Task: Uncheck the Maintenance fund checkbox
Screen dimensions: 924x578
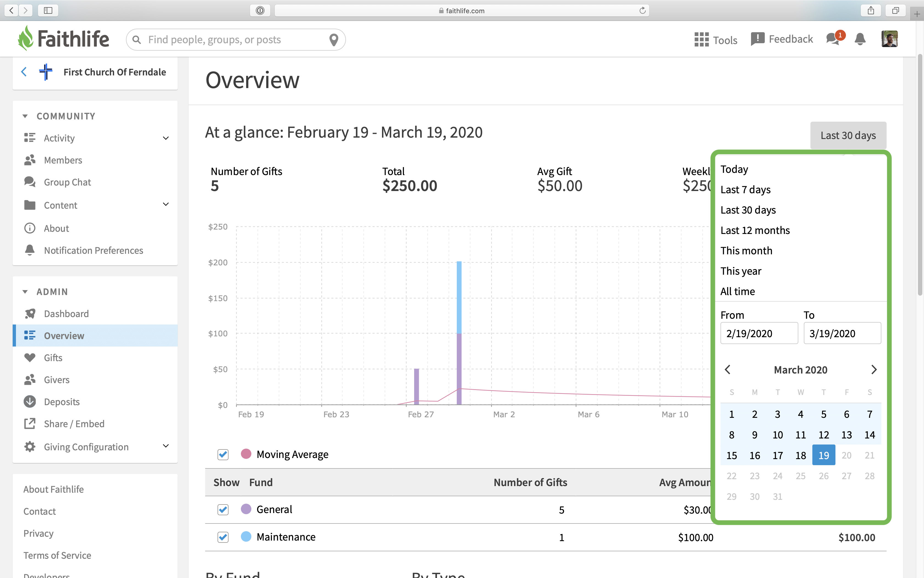Action: click(x=223, y=537)
